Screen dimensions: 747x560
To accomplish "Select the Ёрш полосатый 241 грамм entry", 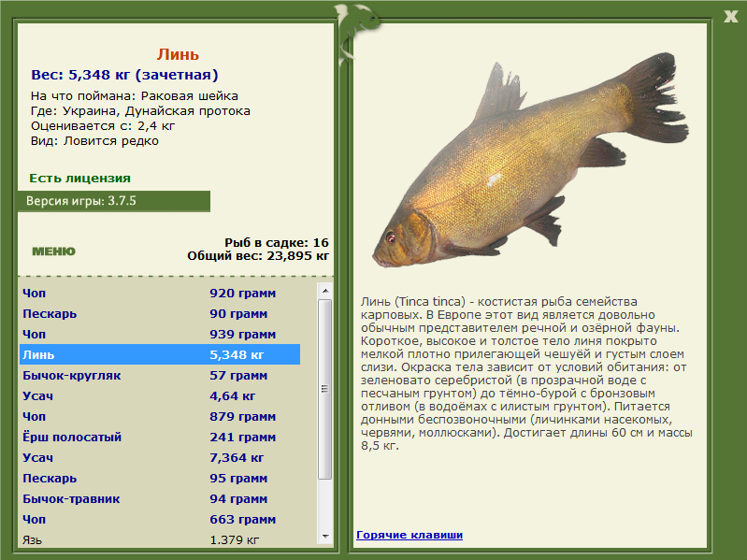I will 160,438.
